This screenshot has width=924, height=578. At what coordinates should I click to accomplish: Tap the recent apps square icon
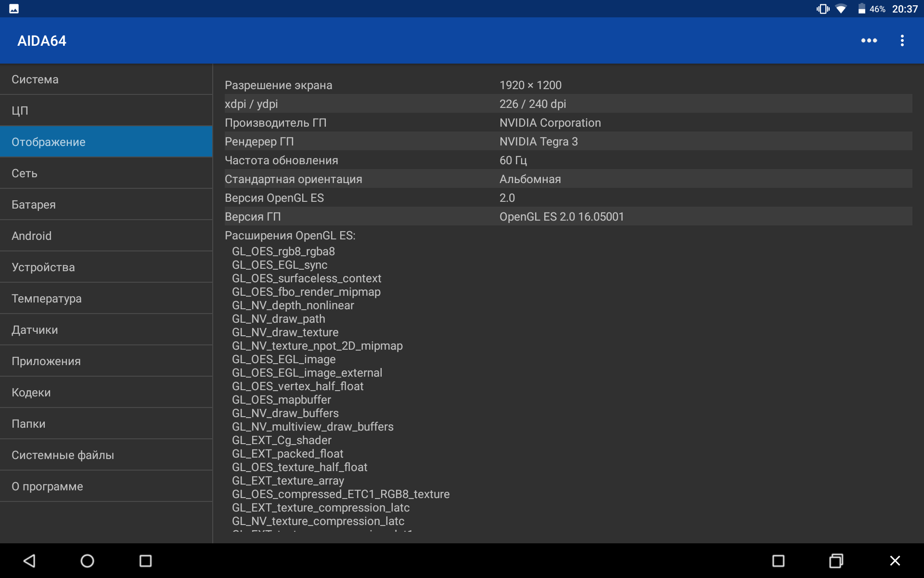pyautogui.click(x=145, y=561)
